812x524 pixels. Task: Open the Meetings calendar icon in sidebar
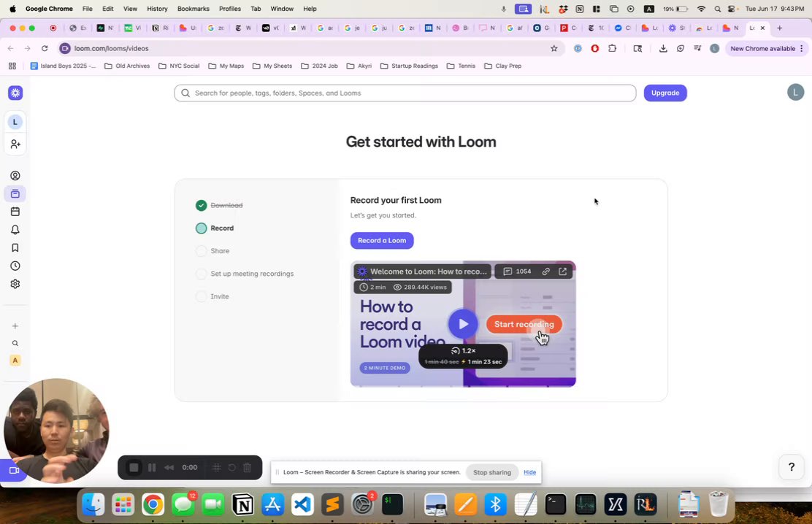15,211
